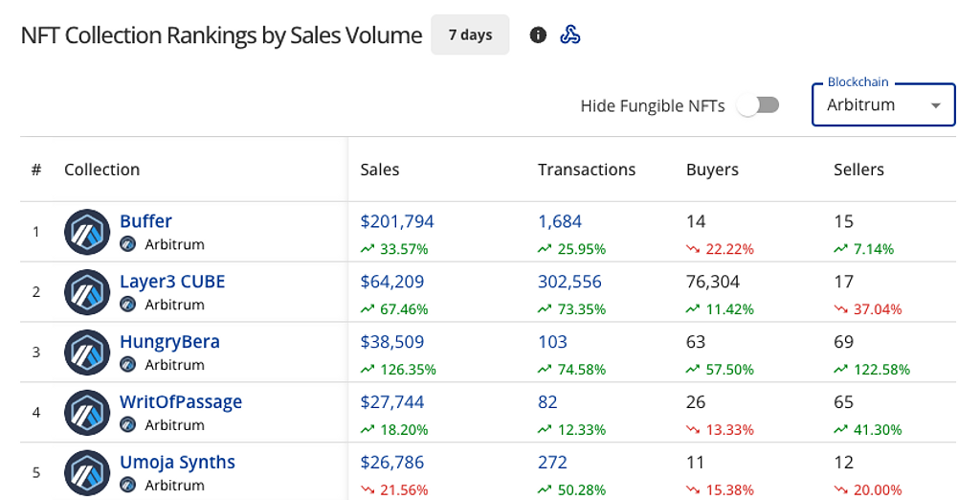Click the info icon beside 7 days
The height and width of the screenshot is (500, 980).
point(538,35)
